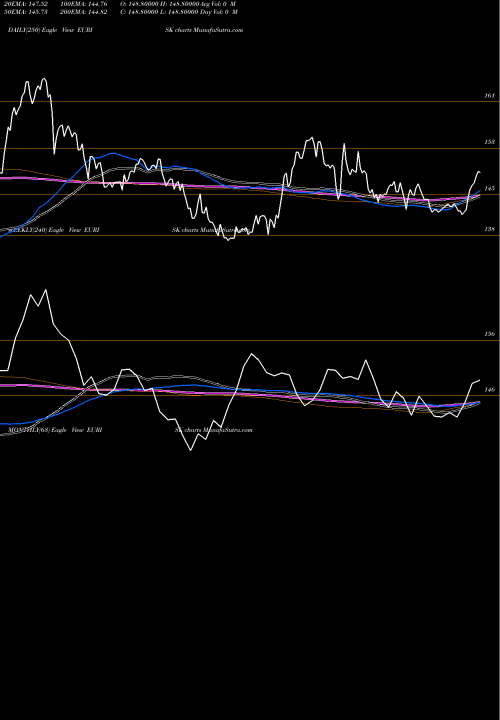
Task: Click the 100EMA: 144.76 value
Action: coord(84,4)
